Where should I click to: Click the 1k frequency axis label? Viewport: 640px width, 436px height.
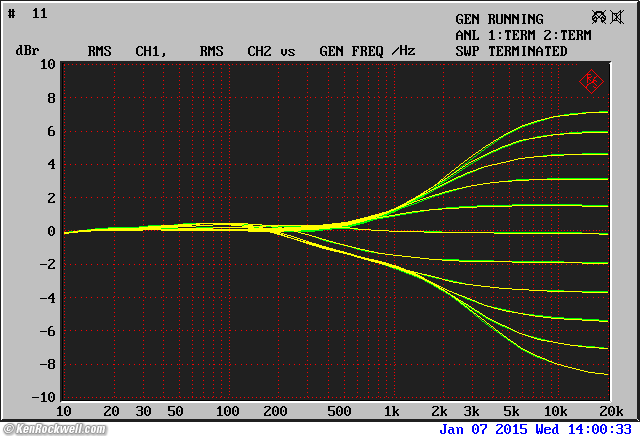point(392,412)
